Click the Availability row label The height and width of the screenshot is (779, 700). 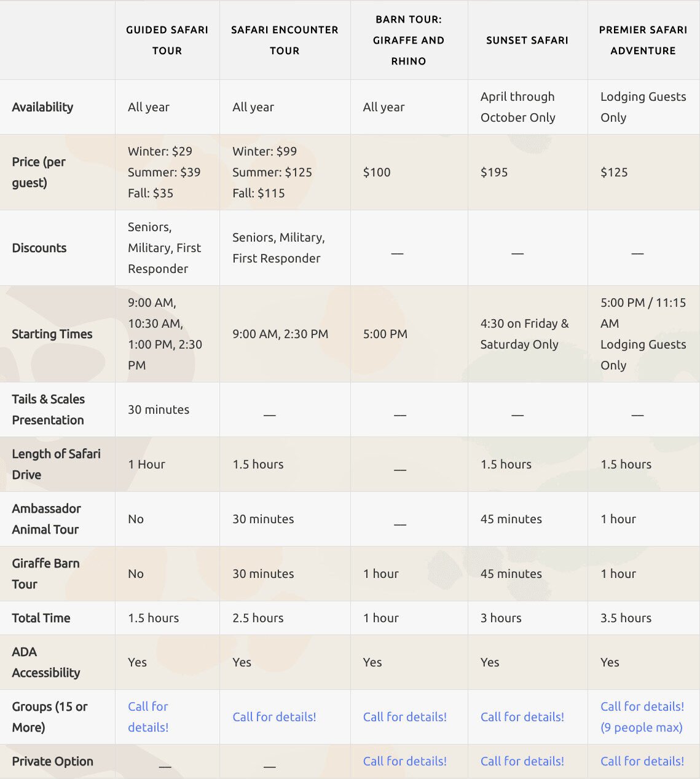coord(42,107)
